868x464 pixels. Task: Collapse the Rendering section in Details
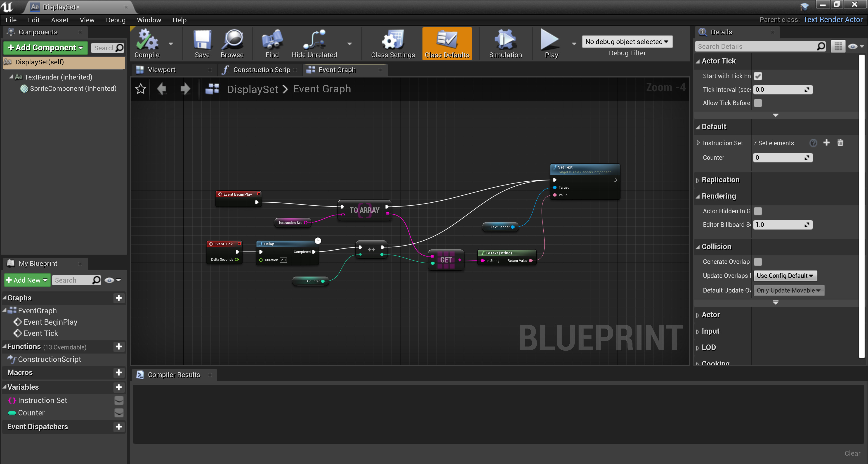tap(698, 196)
